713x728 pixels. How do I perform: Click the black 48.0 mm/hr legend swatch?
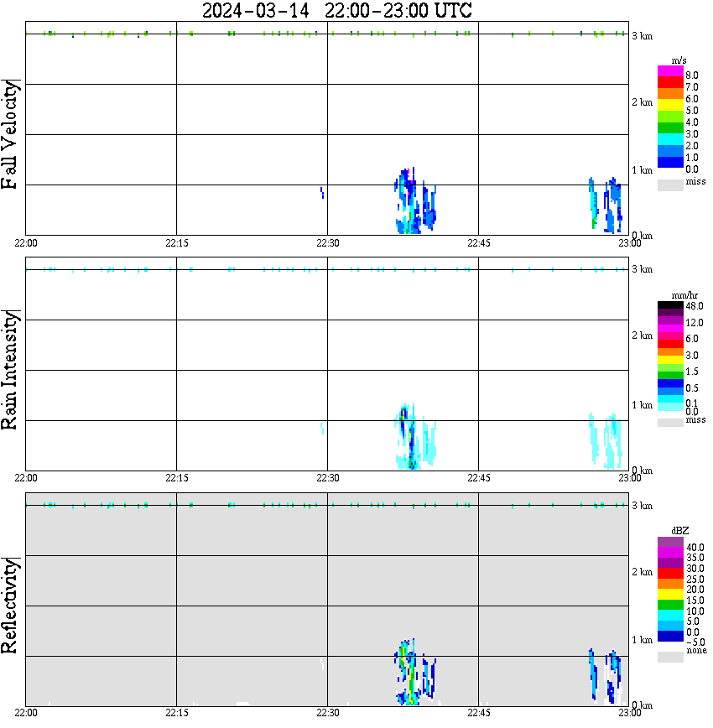(x=670, y=305)
